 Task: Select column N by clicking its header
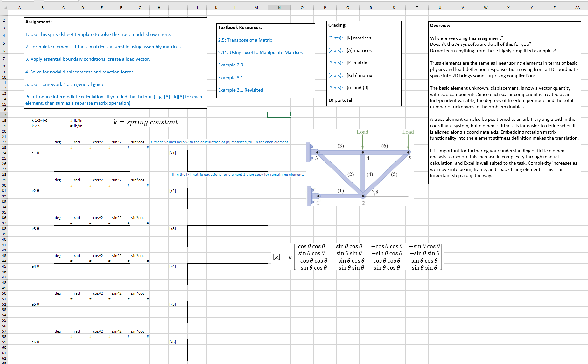pyautogui.click(x=279, y=7)
